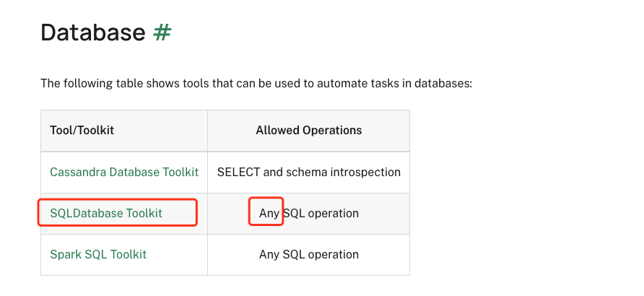Click the Database heading text
Viewport: 644px width, 296px height.
coord(92,32)
